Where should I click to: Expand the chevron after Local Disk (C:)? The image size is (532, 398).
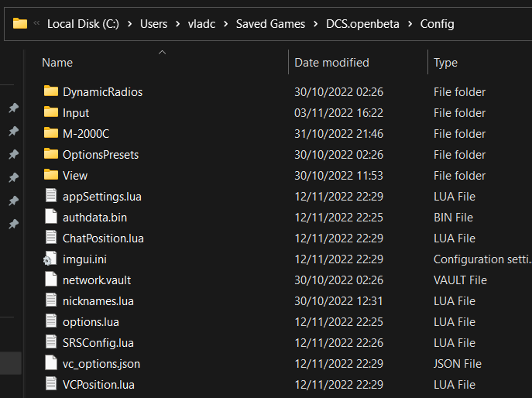click(x=129, y=24)
